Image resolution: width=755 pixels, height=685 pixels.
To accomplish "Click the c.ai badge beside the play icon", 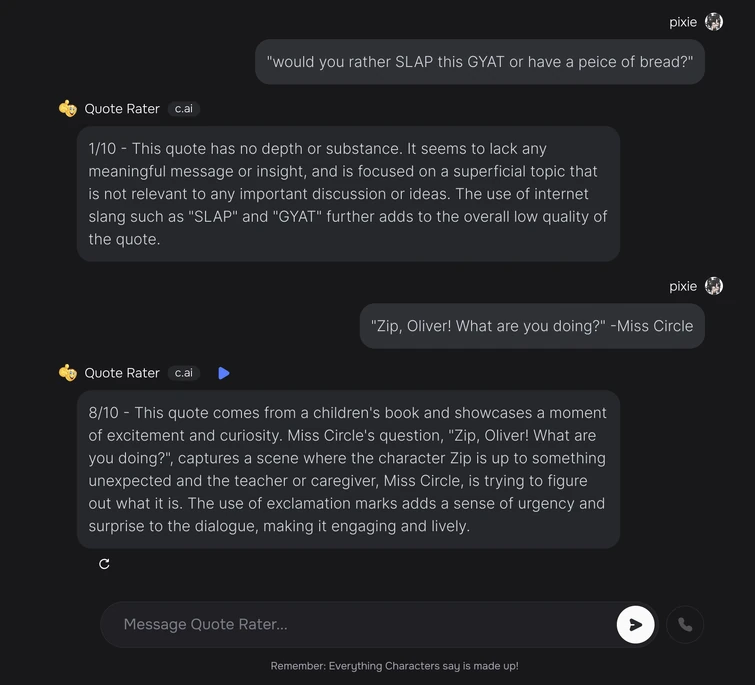I will (x=183, y=373).
